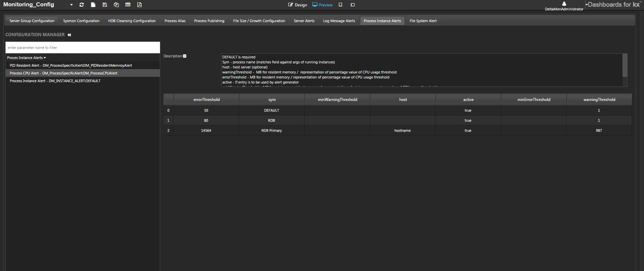Open the DeltaMonAdministrator user menu
Viewport: 644px width, 271px height.
pos(564,9)
